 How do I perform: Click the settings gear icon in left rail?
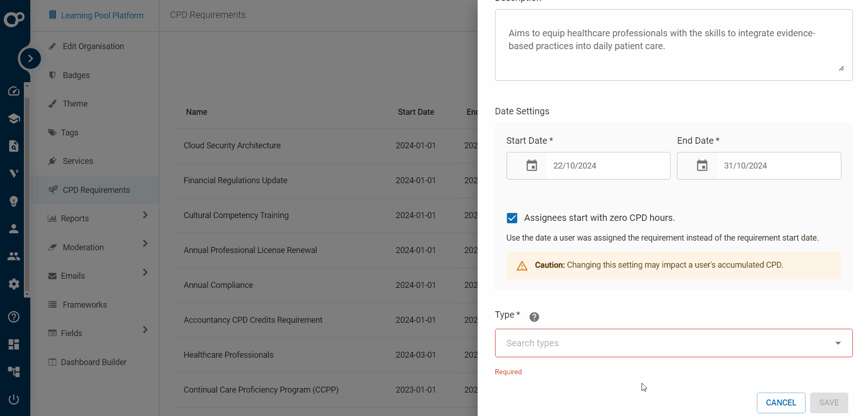(x=14, y=284)
